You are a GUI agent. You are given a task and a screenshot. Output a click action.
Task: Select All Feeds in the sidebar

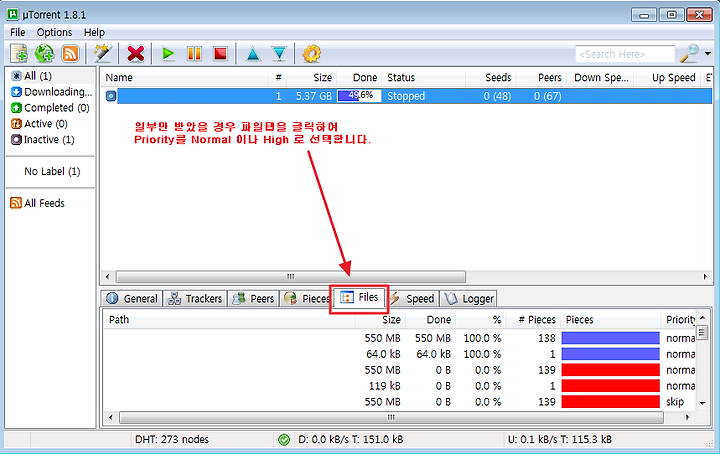click(38, 203)
